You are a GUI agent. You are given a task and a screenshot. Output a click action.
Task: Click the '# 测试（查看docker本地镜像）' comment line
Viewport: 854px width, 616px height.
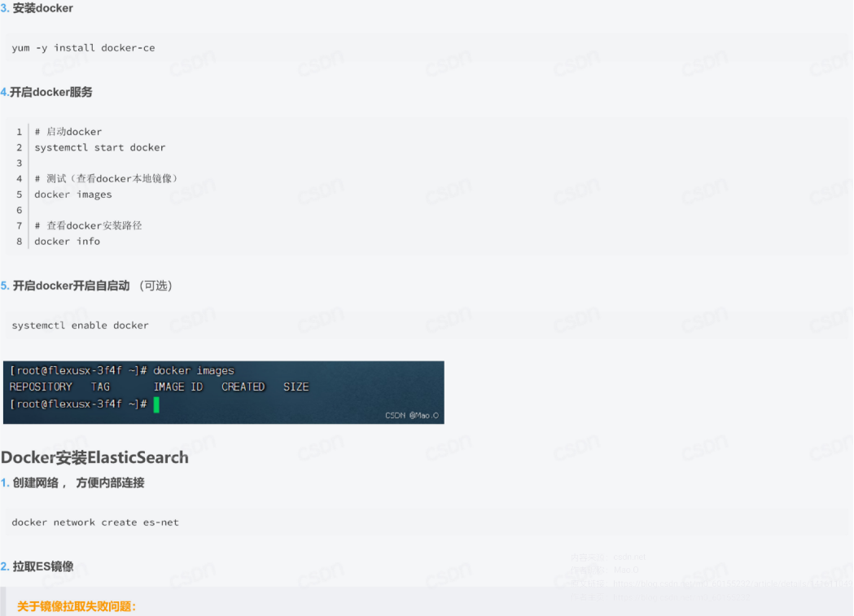(x=106, y=178)
